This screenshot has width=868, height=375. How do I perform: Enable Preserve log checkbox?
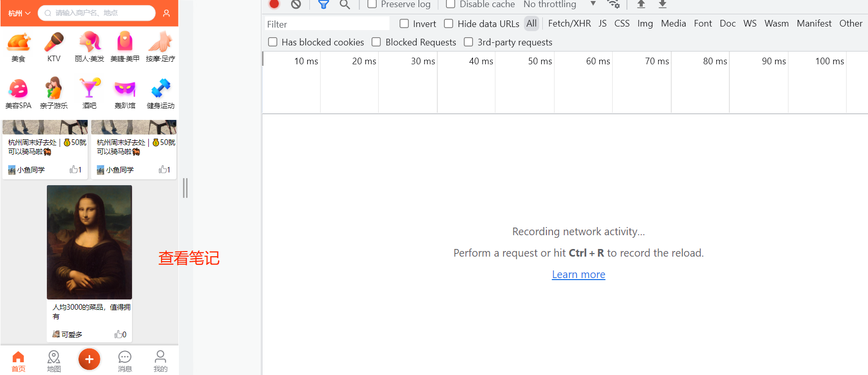372,4
